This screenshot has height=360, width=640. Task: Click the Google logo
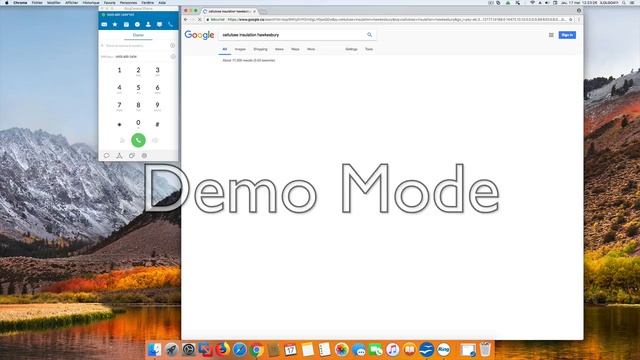coord(199,35)
